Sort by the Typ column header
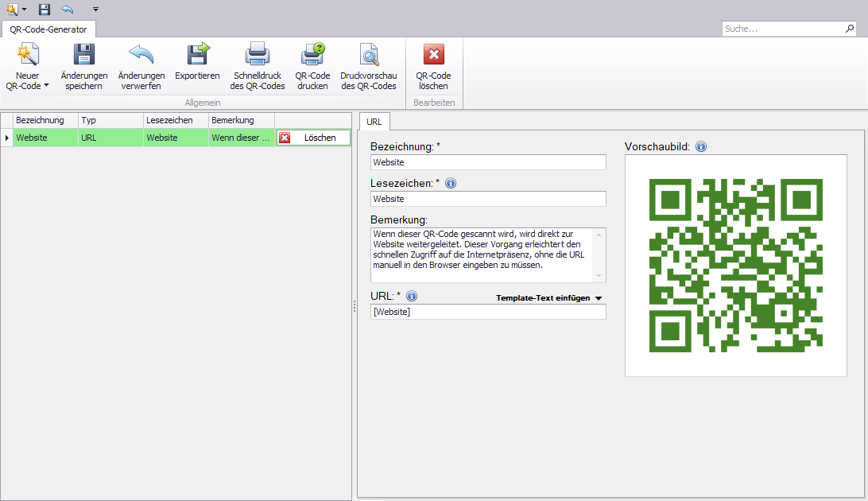Image resolution: width=868 pixels, height=501 pixels. point(110,120)
